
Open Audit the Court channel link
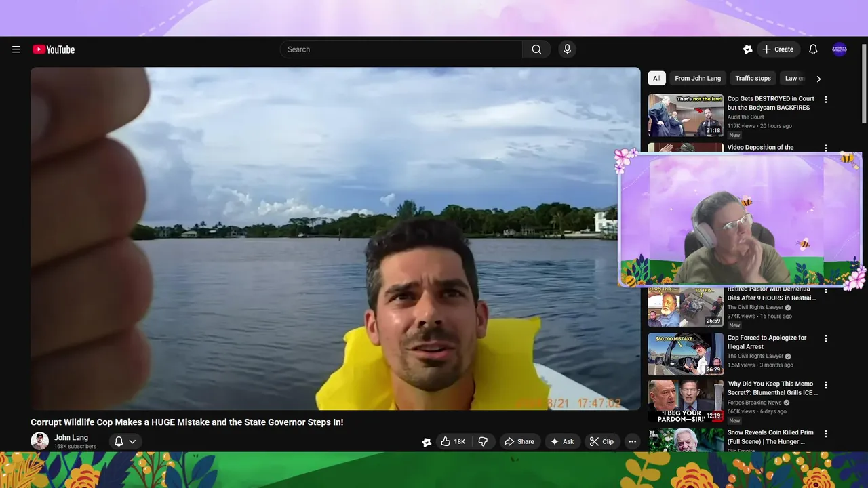tap(746, 117)
